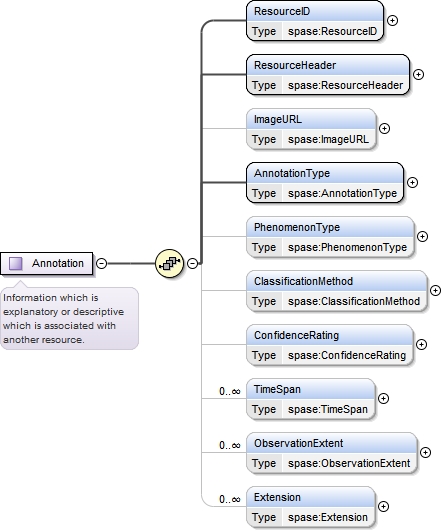Expand the ResourceID element
This screenshot has width=443, height=532.
[392, 21]
